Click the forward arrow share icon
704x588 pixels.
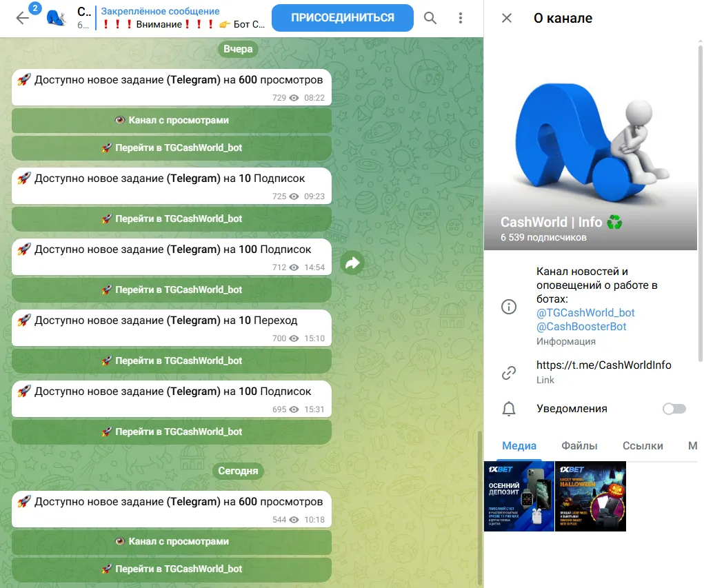tap(352, 263)
